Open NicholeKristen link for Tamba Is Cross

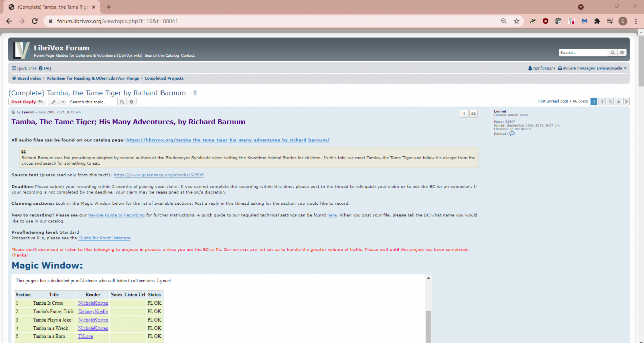tap(93, 303)
